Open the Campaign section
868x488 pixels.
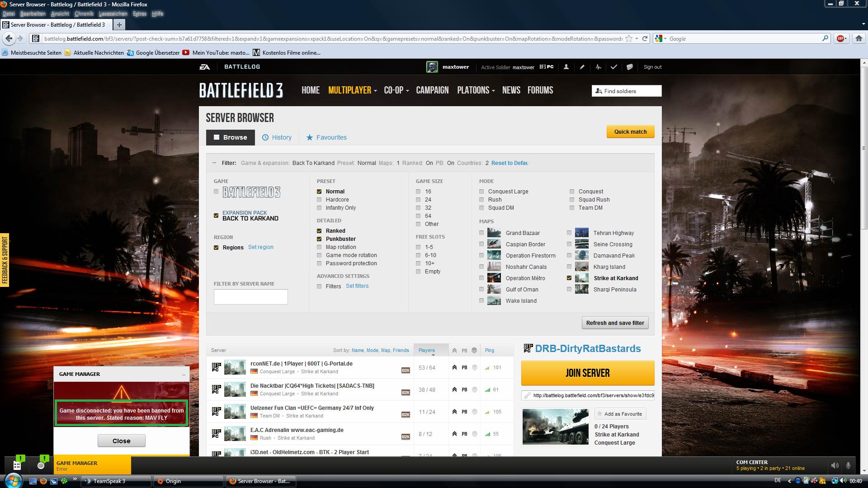(432, 90)
